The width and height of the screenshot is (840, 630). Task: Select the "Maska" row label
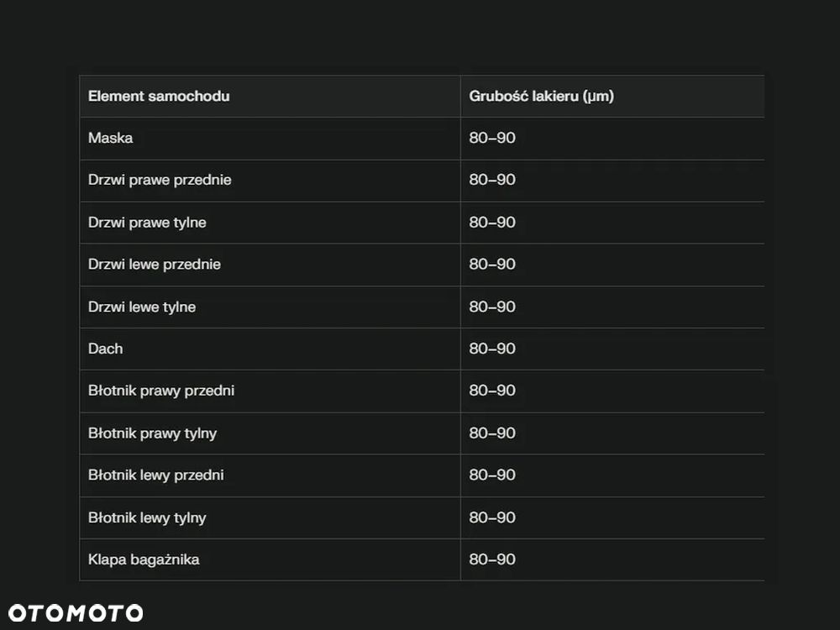click(111, 138)
